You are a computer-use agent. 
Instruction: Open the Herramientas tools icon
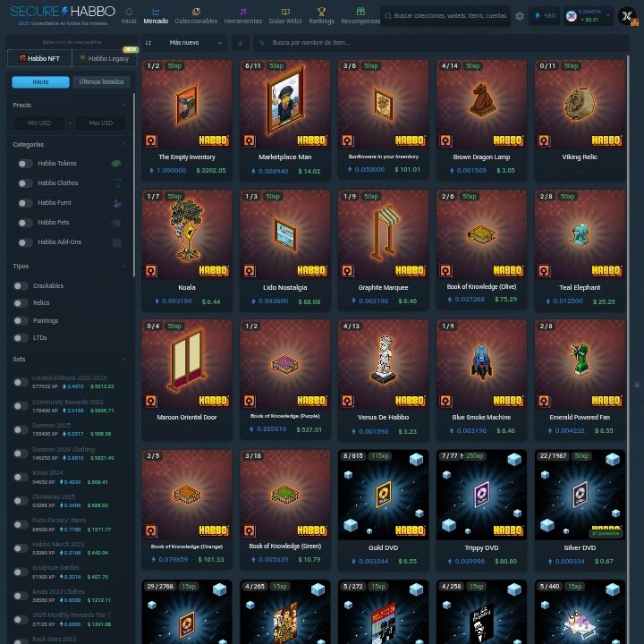(x=243, y=12)
